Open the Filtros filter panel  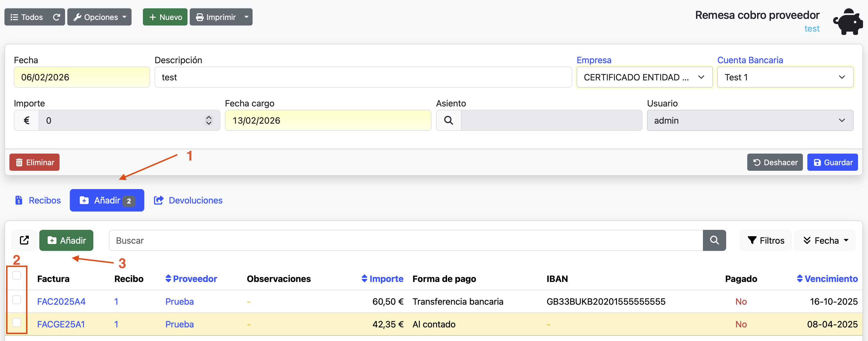[x=765, y=240]
